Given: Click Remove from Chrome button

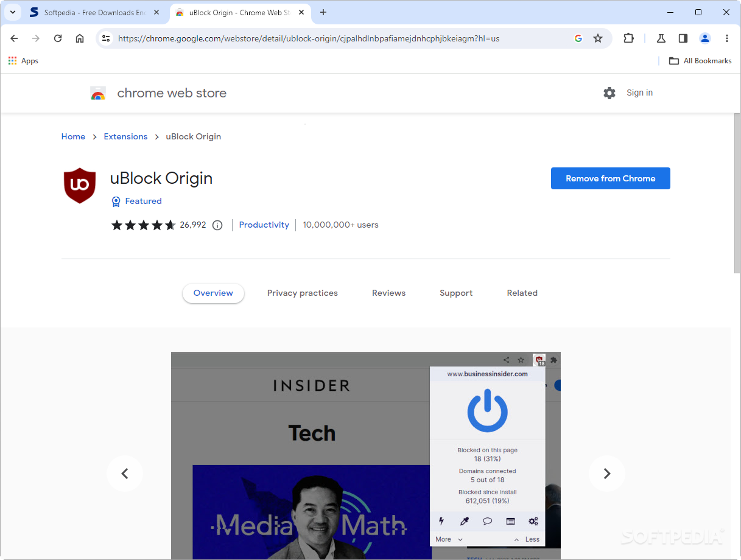Looking at the screenshot, I should pyautogui.click(x=611, y=178).
